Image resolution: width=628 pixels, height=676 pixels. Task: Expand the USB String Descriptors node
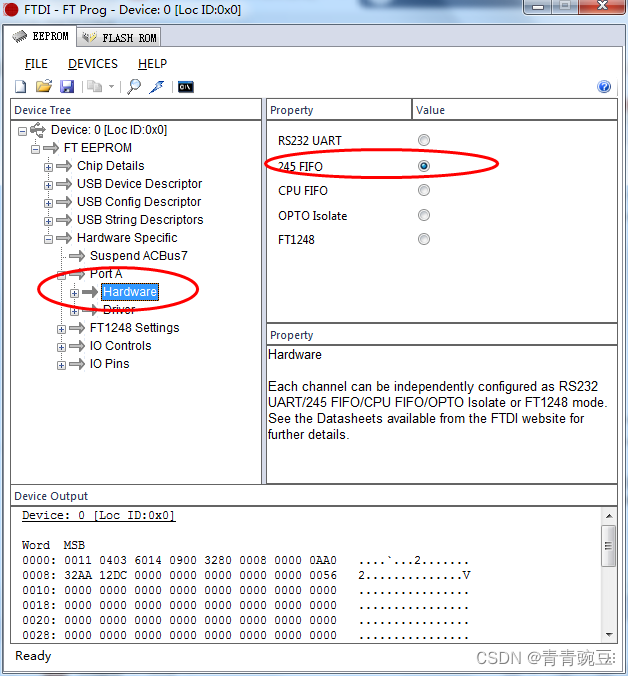pyautogui.click(x=48, y=221)
